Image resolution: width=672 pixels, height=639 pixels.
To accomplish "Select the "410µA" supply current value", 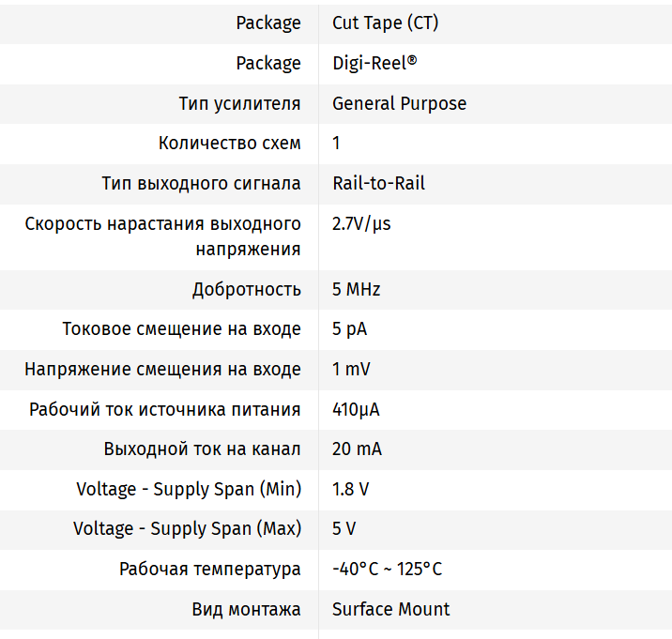I will (356, 409).
